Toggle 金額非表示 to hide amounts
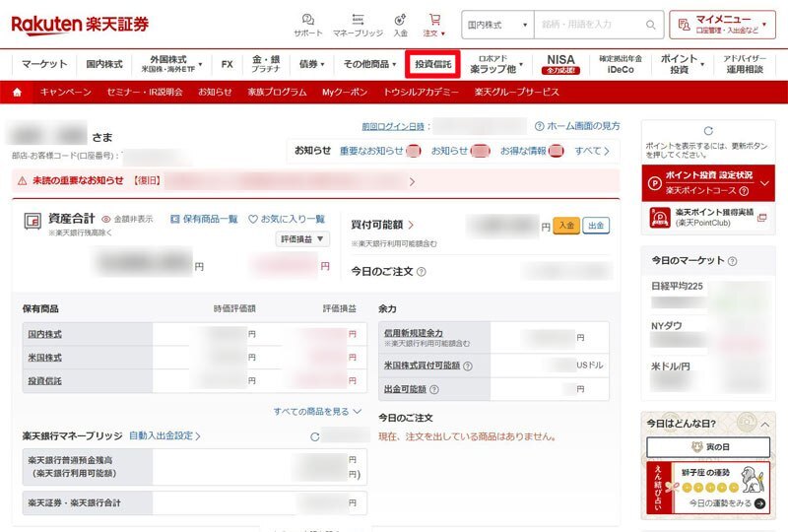The height and width of the screenshot is (532, 788). 127,220
